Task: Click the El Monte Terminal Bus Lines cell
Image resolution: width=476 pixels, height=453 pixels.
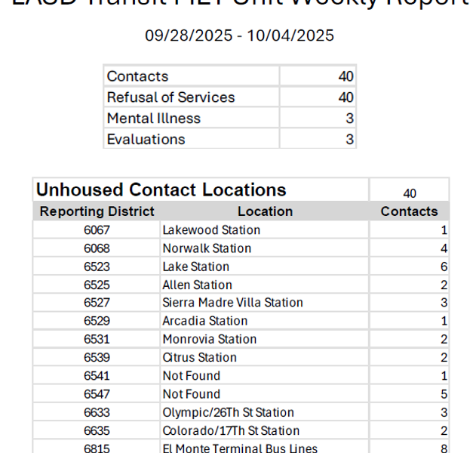Action: click(240, 448)
